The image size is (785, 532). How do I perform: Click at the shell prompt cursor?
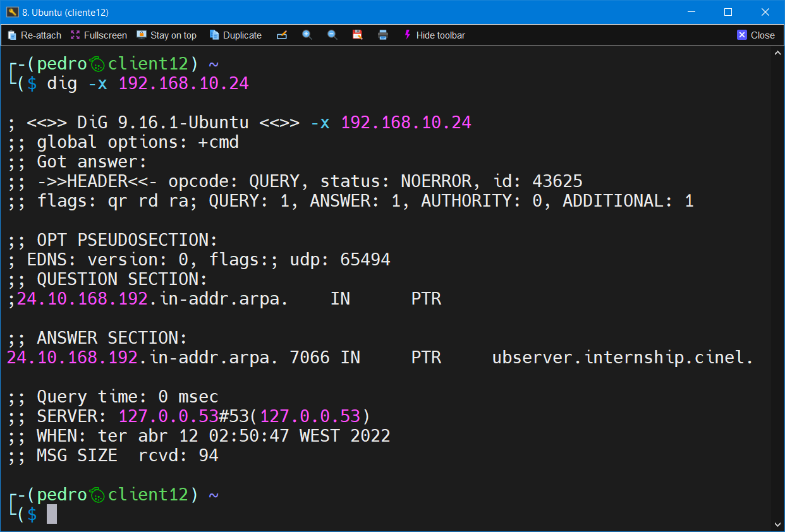51,514
